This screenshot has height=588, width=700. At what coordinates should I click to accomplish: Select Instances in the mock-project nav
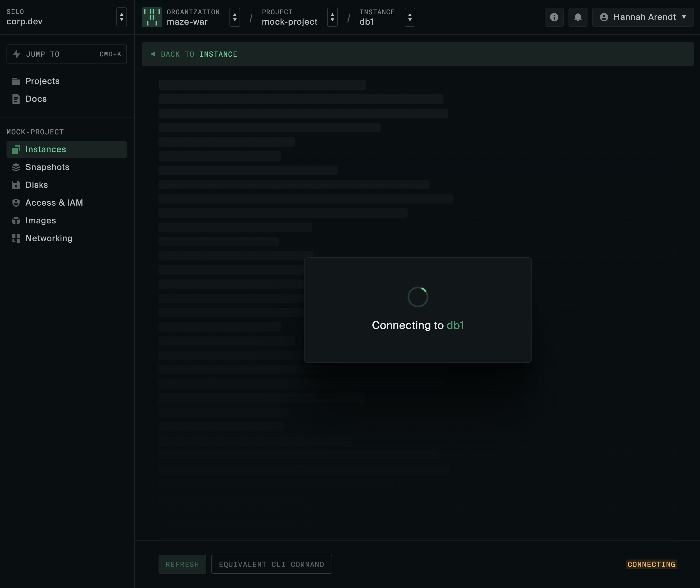(46, 149)
